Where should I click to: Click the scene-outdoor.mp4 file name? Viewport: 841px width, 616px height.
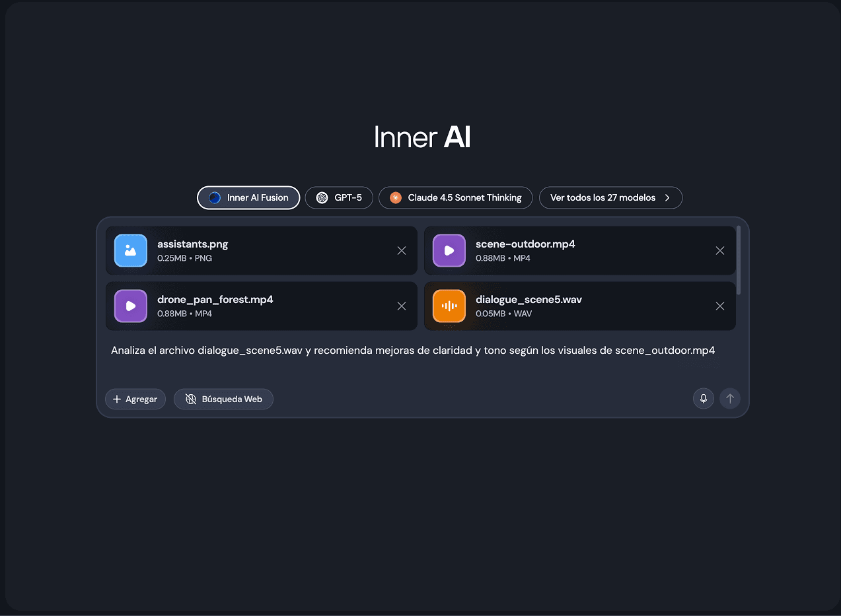tap(525, 244)
